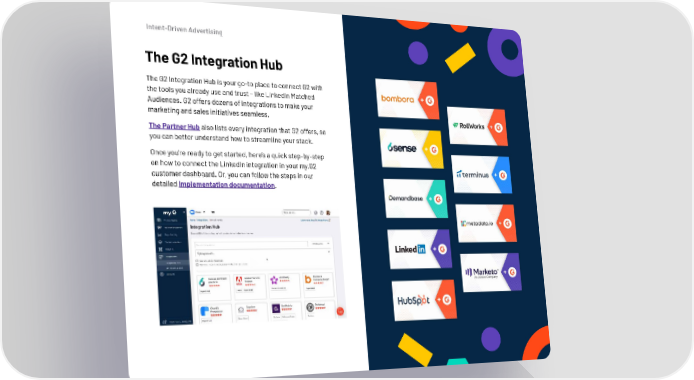
Task: Expand the sort dropdown beside integration search
Action: point(320,244)
